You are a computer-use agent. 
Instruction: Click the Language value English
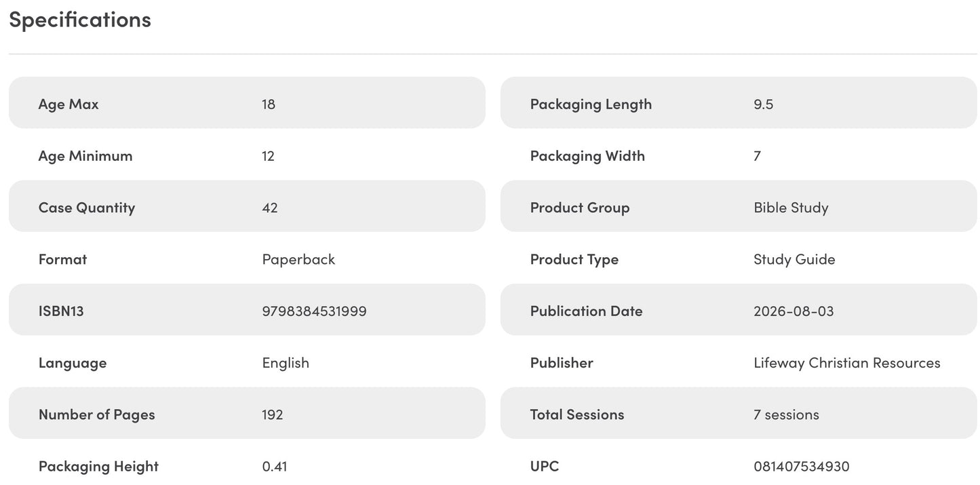pyautogui.click(x=286, y=363)
